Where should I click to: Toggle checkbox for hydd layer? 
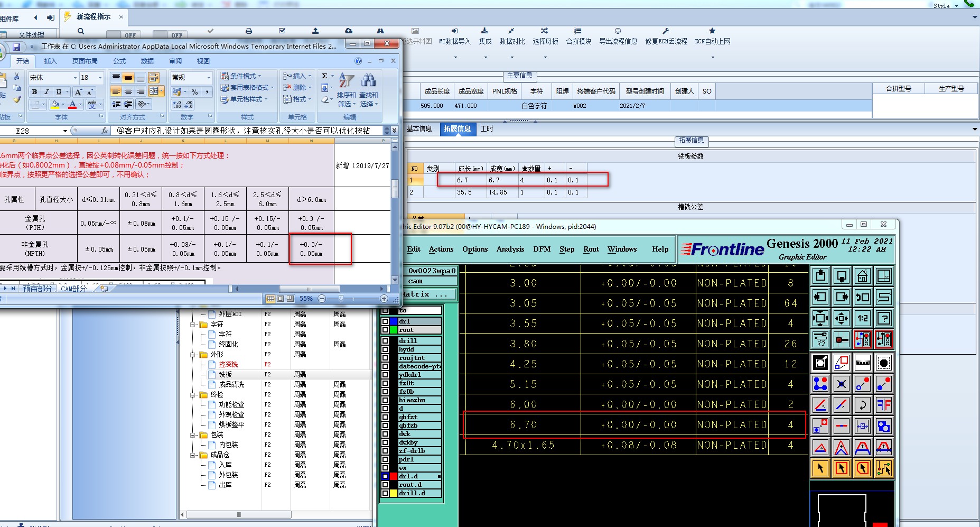(385, 349)
